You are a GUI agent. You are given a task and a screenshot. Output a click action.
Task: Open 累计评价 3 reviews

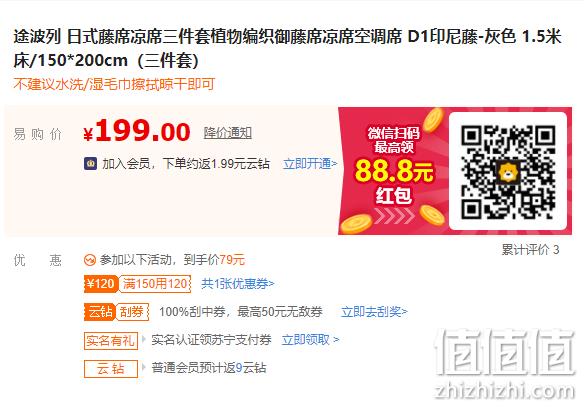pos(530,250)
